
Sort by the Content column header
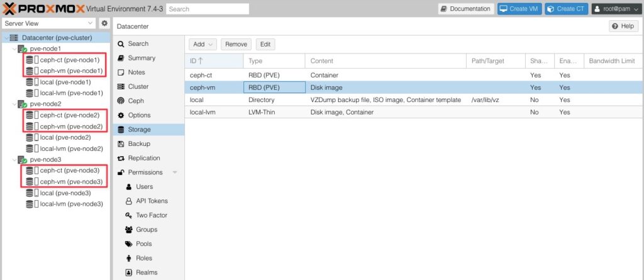pyautogui.click(x=386, y=61)
